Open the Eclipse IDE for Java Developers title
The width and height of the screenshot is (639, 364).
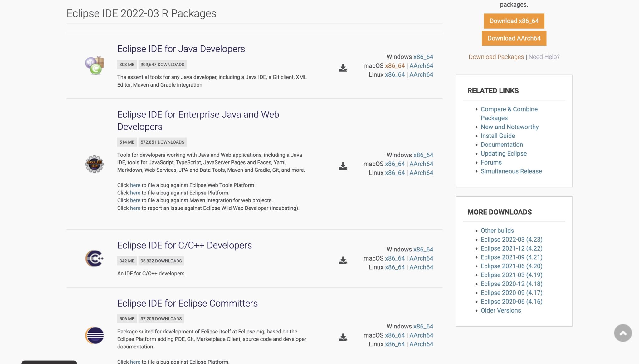(181, 49)
